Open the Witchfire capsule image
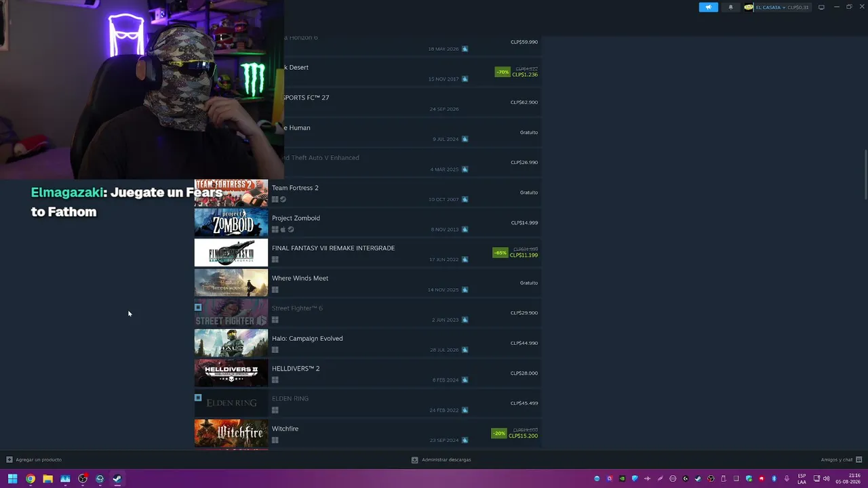Screen dimensions: 868x488 tap(231, 434)
